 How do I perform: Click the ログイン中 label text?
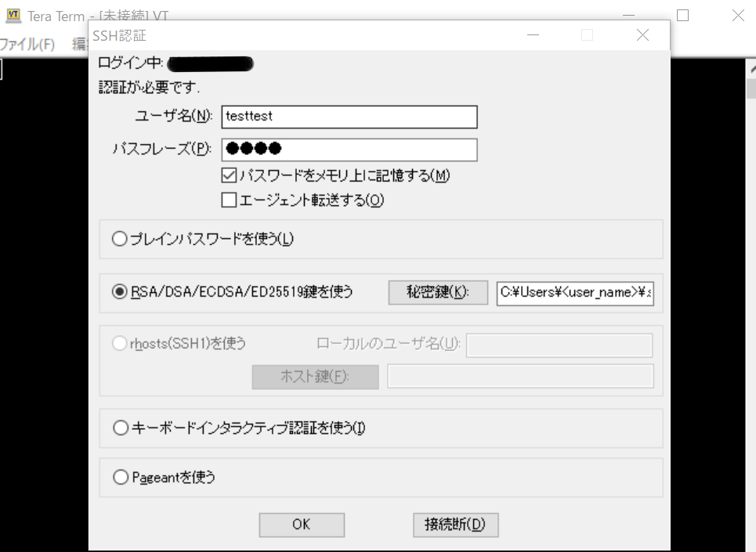coord(130,63)
